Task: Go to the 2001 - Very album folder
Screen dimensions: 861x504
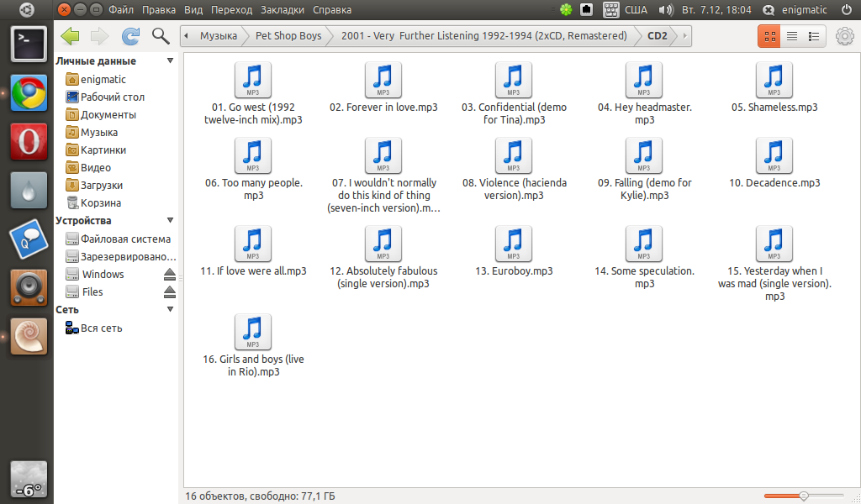Action: click(x=483, y=36)
